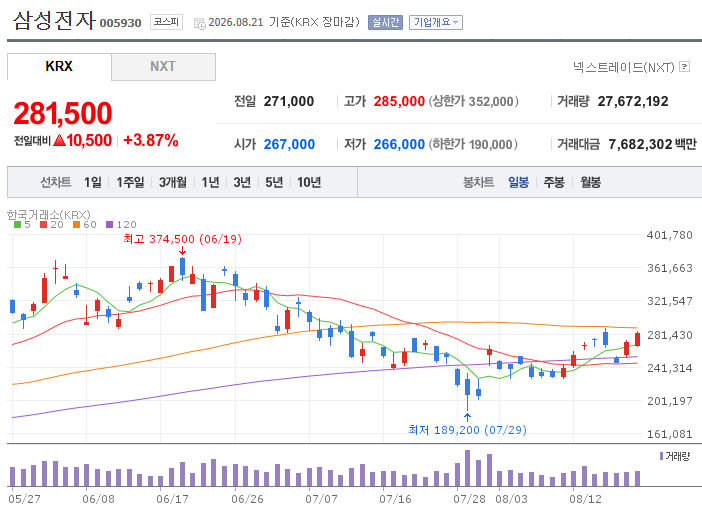Select the 1년 line chart period
Viewport: 702px width, 509px height.
(x=210, y=182)
